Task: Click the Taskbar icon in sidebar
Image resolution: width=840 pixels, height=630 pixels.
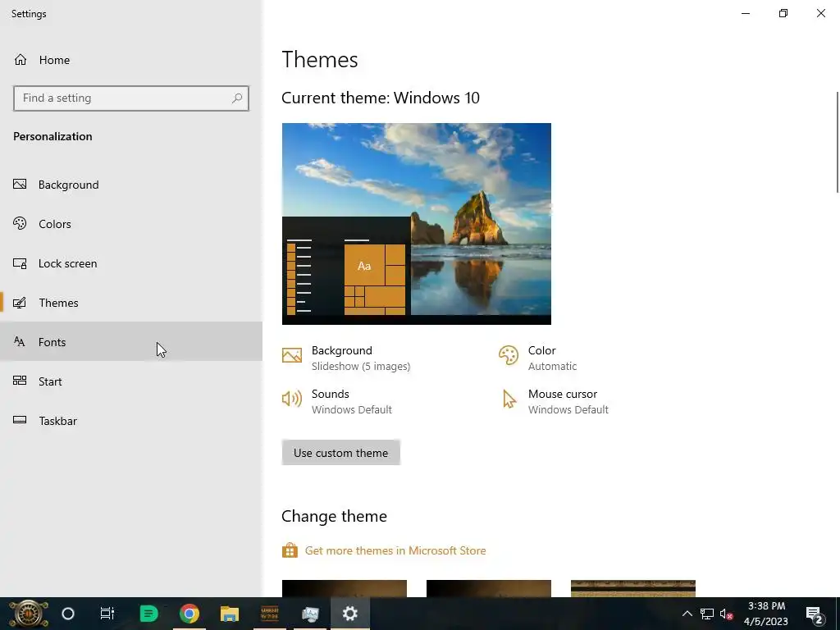Action: click(20, 420)
